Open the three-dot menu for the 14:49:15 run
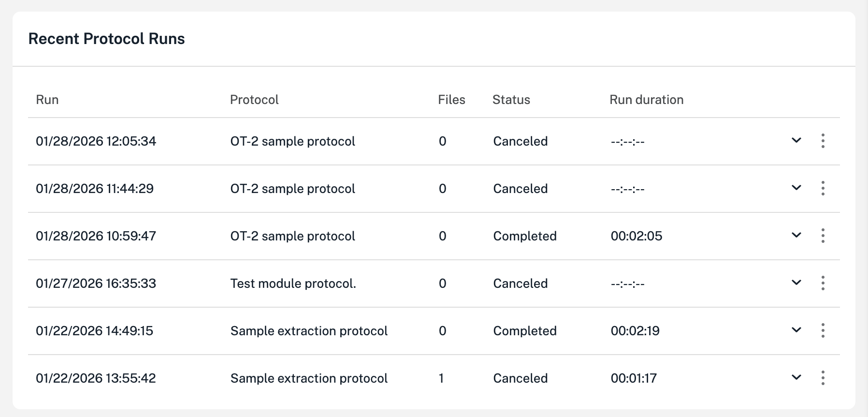 click(823, 330)
